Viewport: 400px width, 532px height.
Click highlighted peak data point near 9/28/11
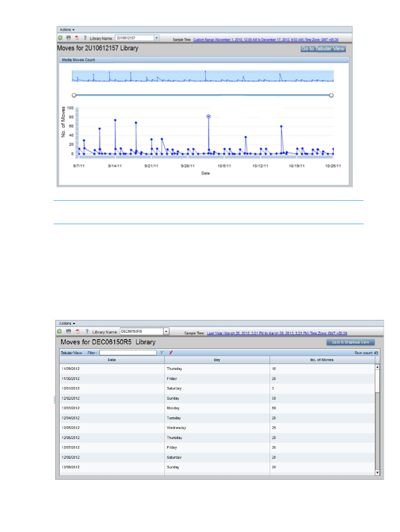[209, 116]
